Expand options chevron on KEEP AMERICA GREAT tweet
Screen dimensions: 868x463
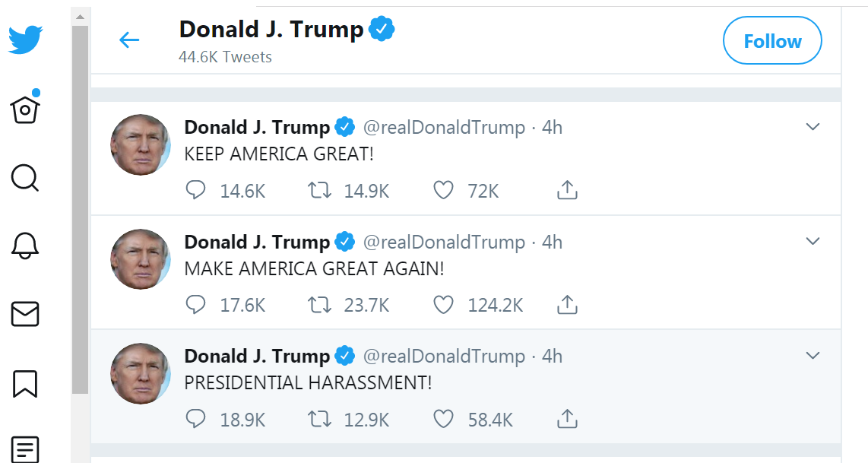[x=813, y=127]
